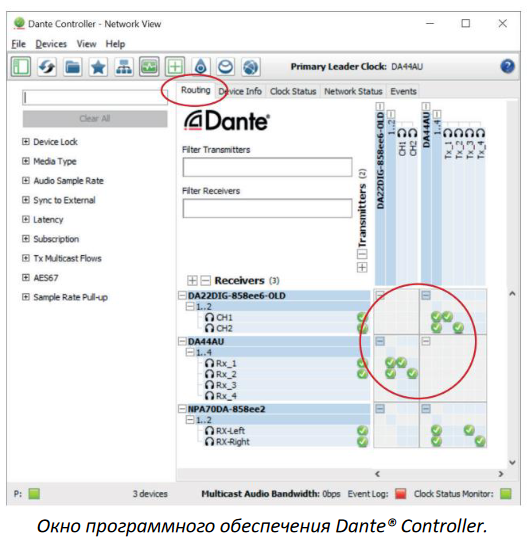Open the Devices menu
The height and width of the screenshot is (548, 529).
point(51,44)
